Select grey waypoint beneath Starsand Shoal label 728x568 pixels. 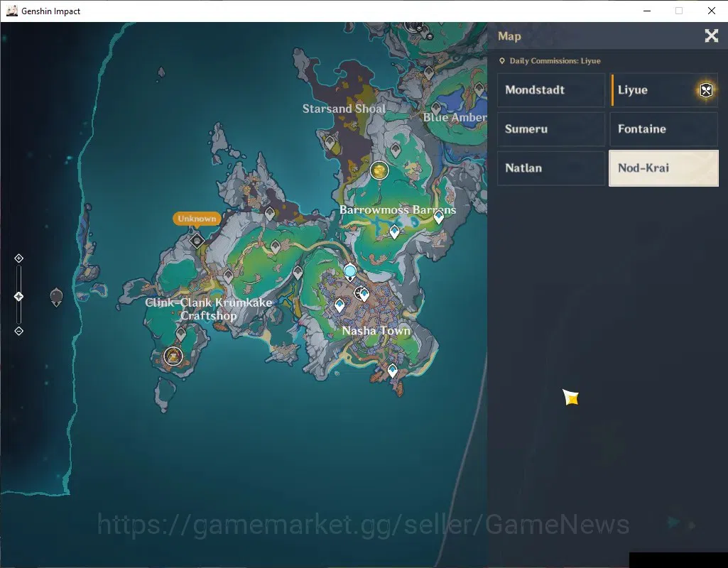(x=330, y=143)
